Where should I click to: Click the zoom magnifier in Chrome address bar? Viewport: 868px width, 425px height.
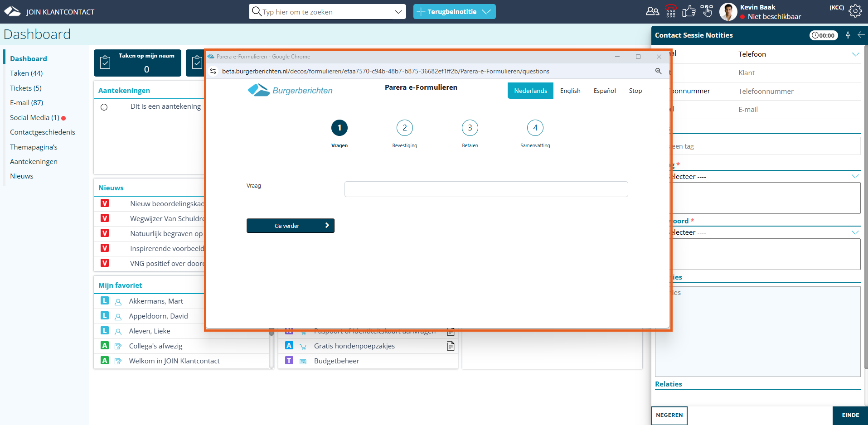click(658, 71)
